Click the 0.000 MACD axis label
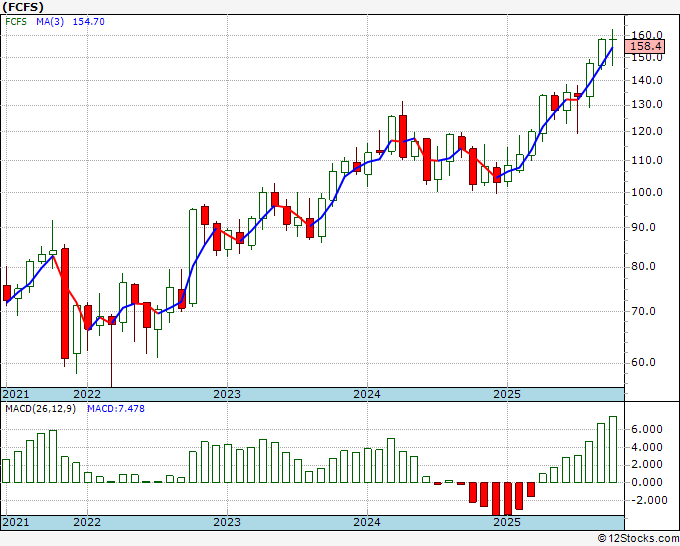The height and width of the screenshot is (546, 680). pos(647,482)
